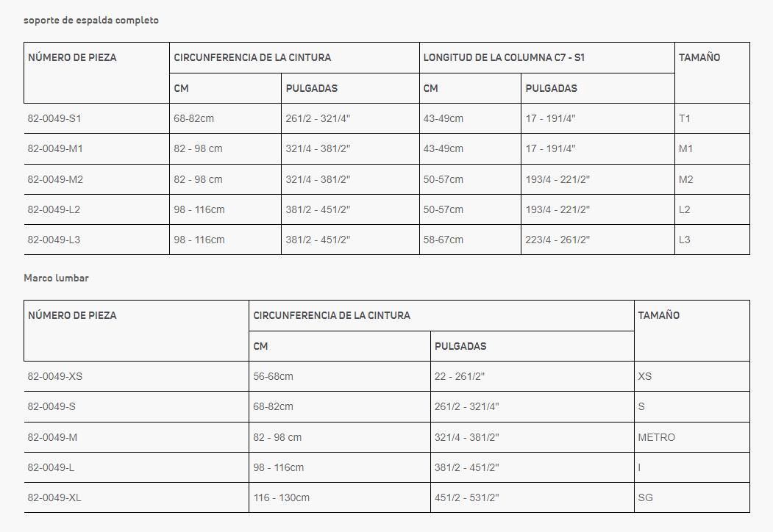Click 'LONGITUD DE LA COLUMNA C7 - S1' header
773x532 pixels.
(504, 57)
